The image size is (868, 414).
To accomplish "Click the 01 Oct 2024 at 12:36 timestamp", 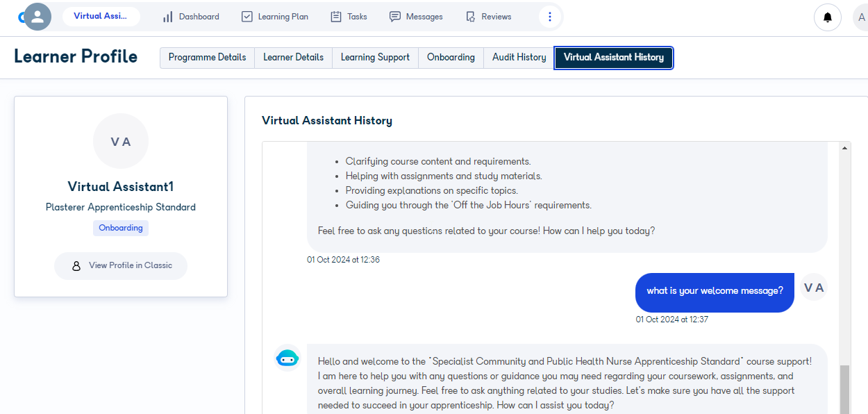I will click(x=344, y=260).
